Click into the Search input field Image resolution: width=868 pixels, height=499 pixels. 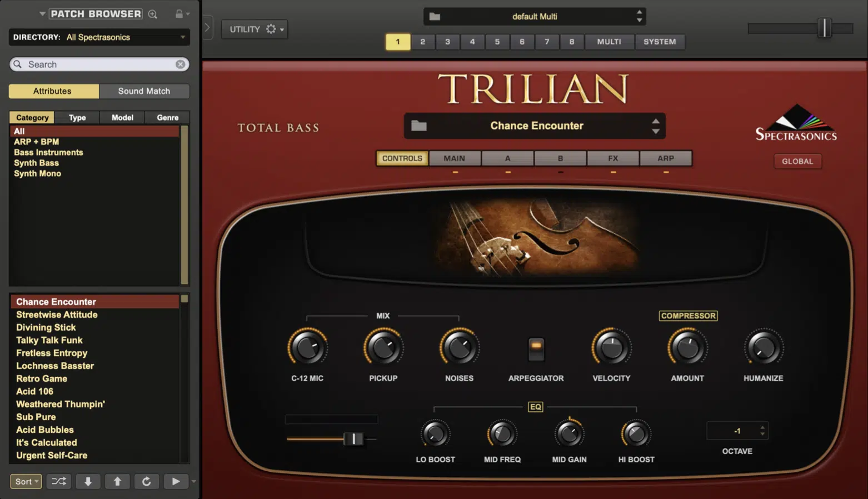point(100,64)
